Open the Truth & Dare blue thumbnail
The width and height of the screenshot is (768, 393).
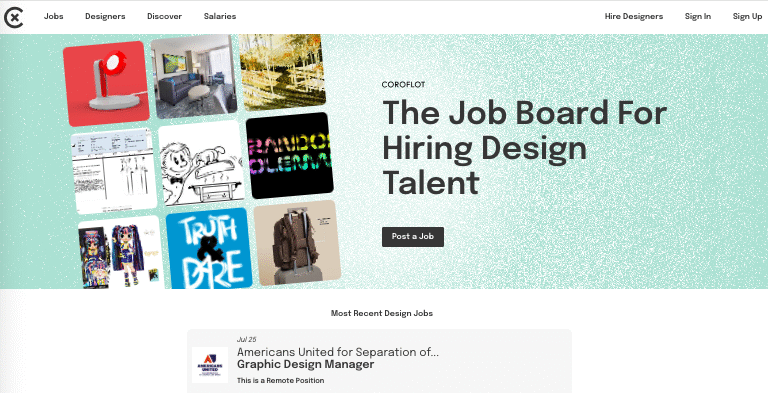click(209, 248)
